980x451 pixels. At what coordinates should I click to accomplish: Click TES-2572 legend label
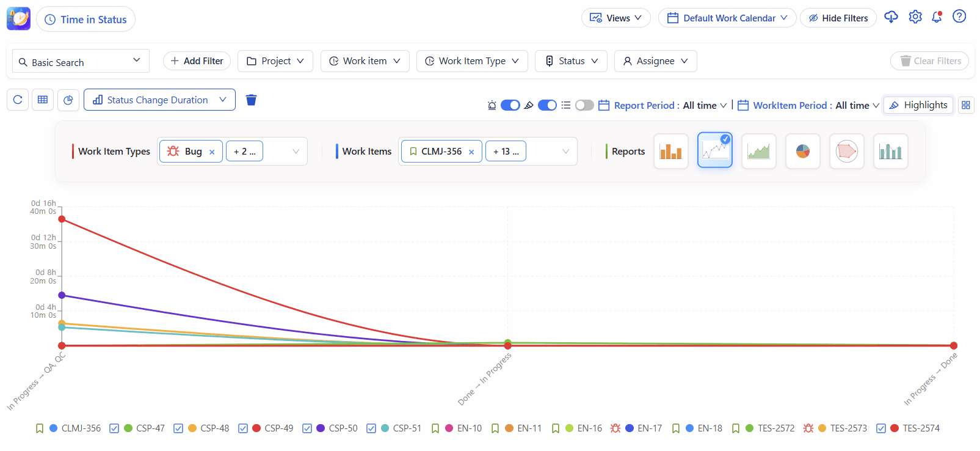point(776,428)
